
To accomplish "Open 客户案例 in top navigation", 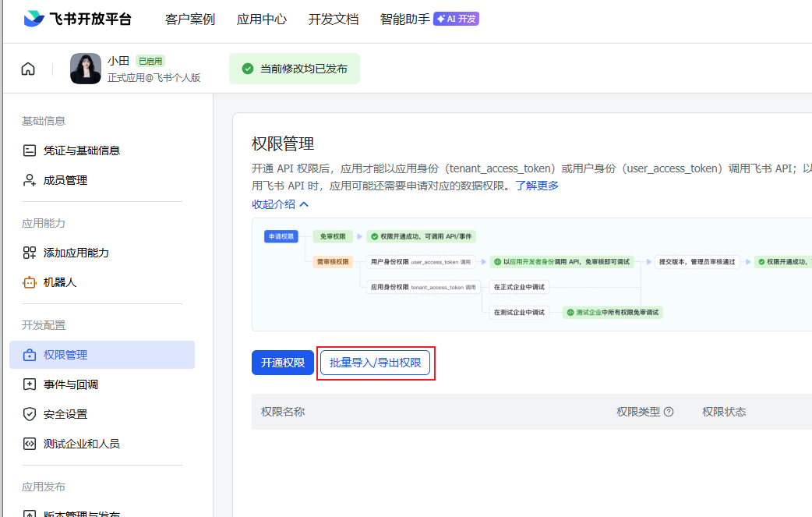I will pyautogui.click(x=190, y=19).
